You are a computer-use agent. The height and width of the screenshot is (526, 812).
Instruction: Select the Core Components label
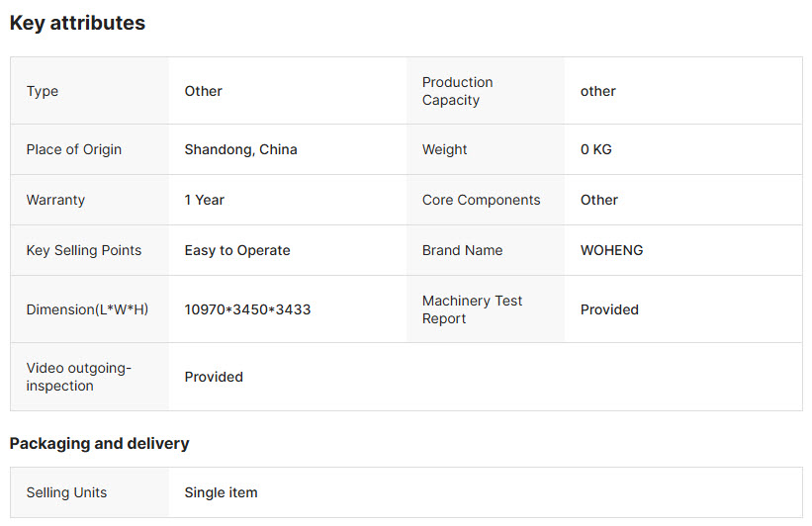[481, 200]
